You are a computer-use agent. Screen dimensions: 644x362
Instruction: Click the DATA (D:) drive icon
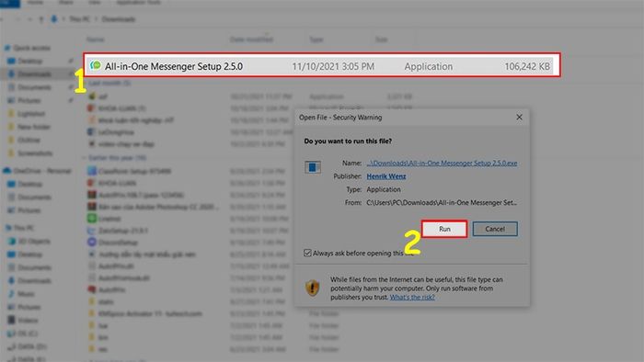point(11,346)
